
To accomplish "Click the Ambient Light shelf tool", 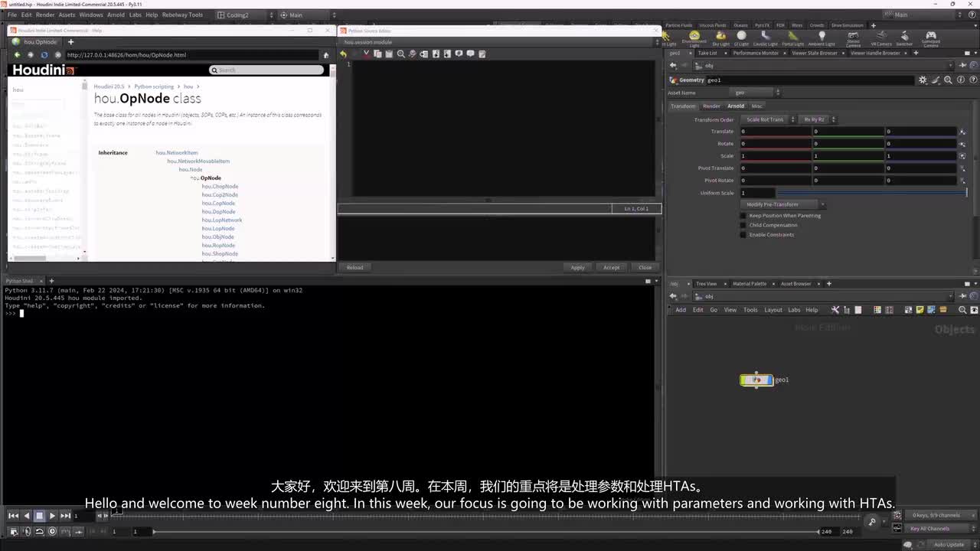I will coord(822,38).
